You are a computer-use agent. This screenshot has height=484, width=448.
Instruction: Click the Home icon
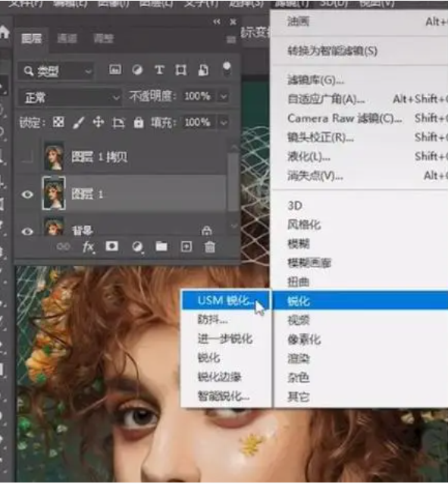pyautogui.click(x=5, y=32)
